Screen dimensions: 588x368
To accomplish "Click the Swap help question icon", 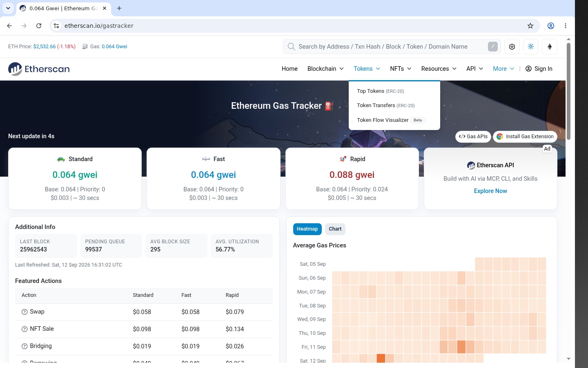I will point(24,312).
